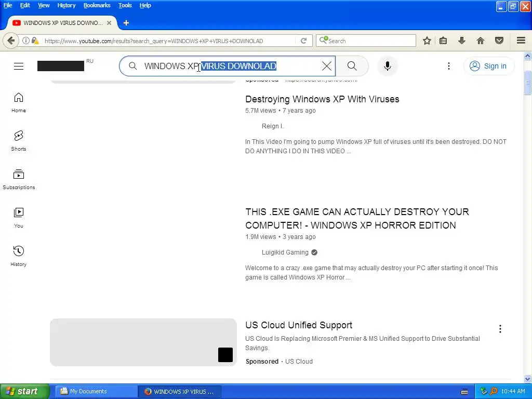The height and width of the screenshot is (399, 532).
Task: Open the Bookmarks menu
Action: point(97,5)
